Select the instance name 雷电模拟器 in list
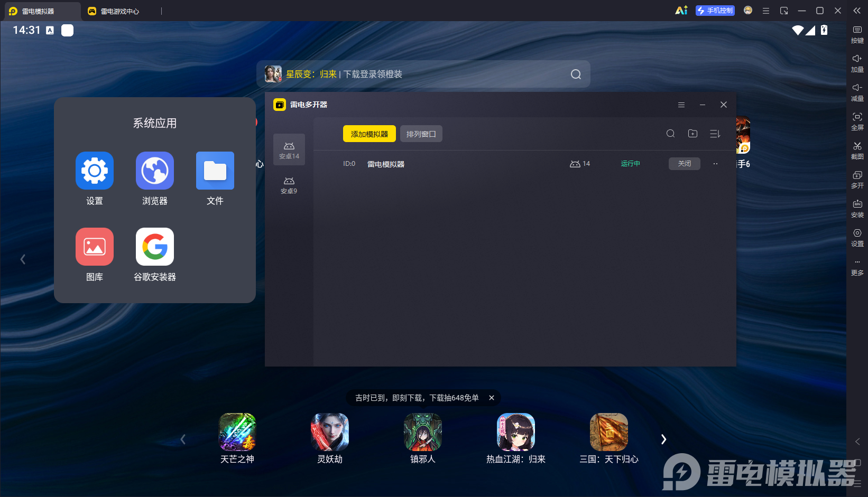The height and width of the screenshot is (497, 868). tap(386, 164)
